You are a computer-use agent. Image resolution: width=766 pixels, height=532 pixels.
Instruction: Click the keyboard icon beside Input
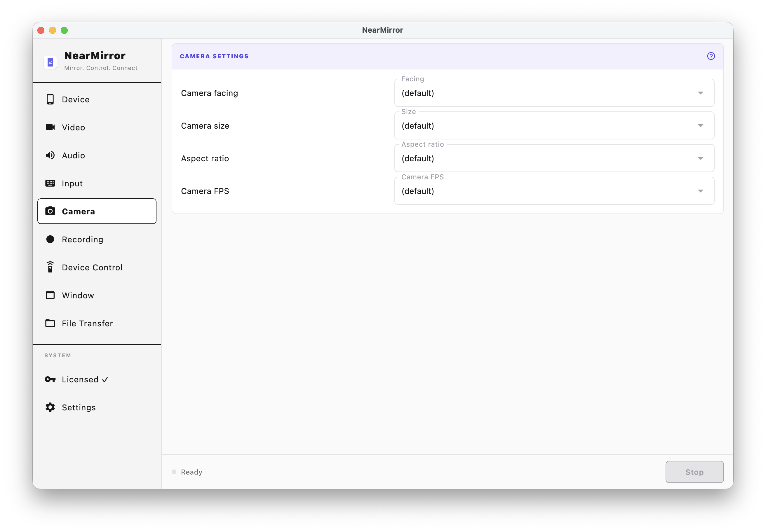(x=50, y=183)
